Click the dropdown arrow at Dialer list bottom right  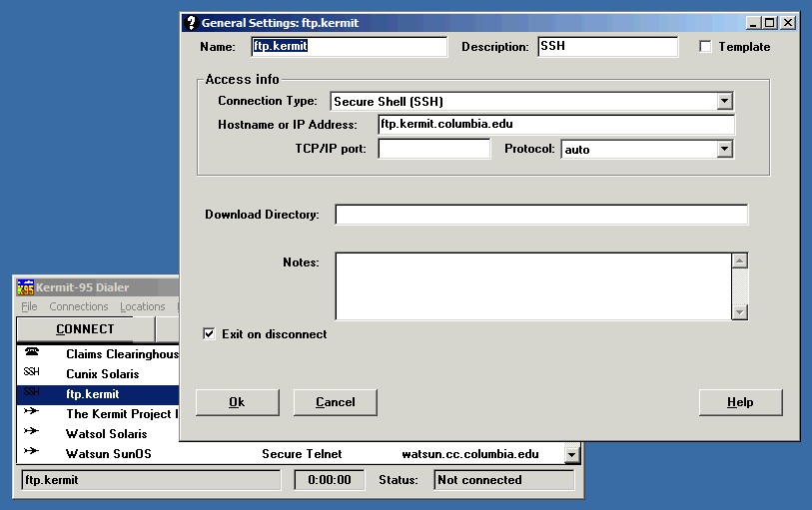571,455
